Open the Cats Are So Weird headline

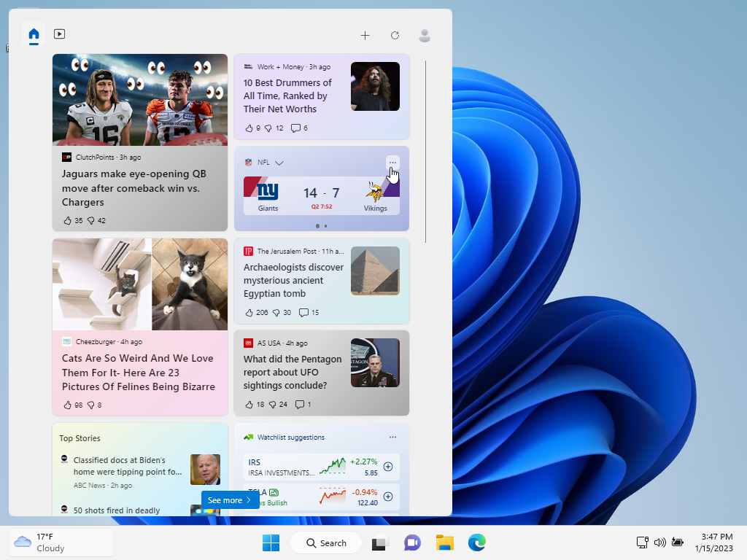(138, 373)
